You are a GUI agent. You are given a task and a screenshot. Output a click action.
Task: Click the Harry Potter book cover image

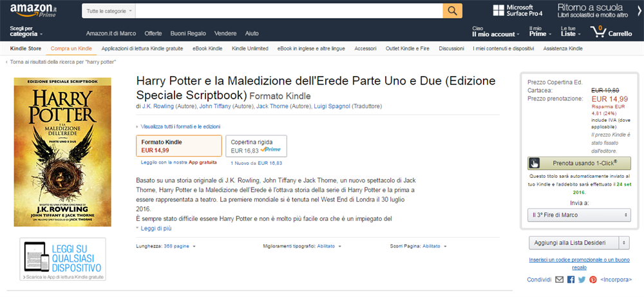pos(62,152)
